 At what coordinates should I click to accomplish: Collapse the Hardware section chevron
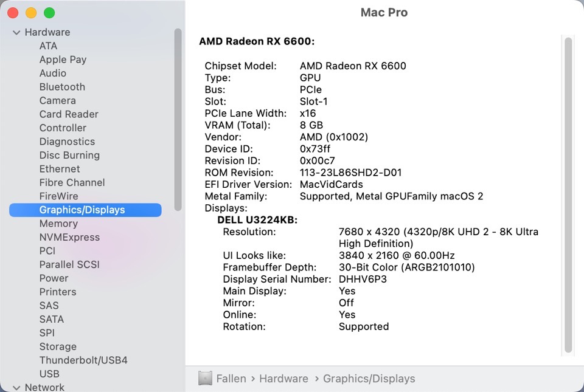click(16, 32)
